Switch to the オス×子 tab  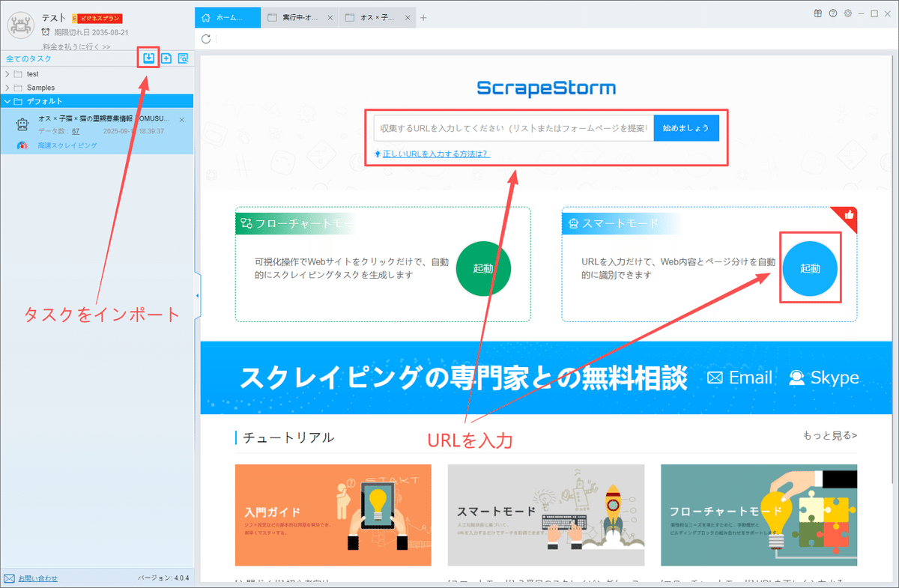(x=377, y=18)
